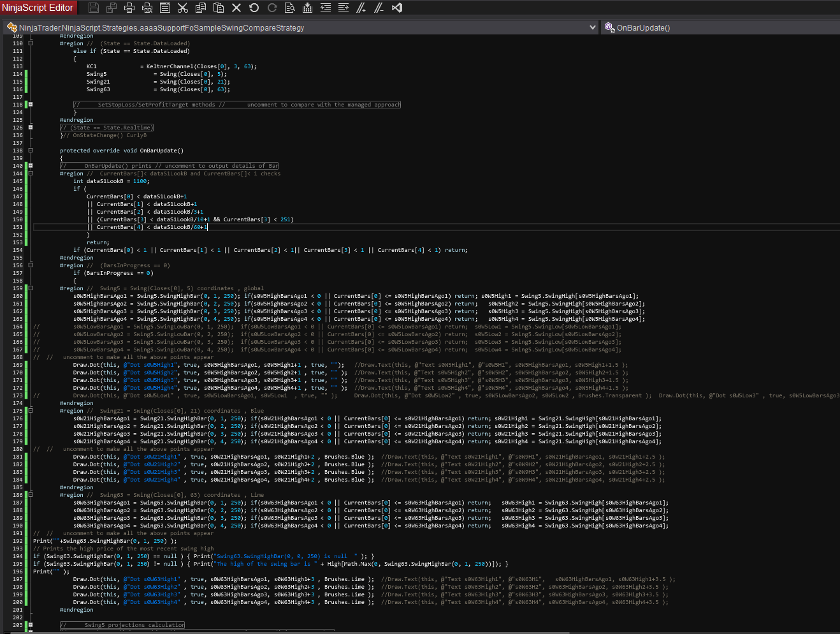Click the Copy icon in toolbar
Screen dimensions: 840x634
click(x=201, y=8)
